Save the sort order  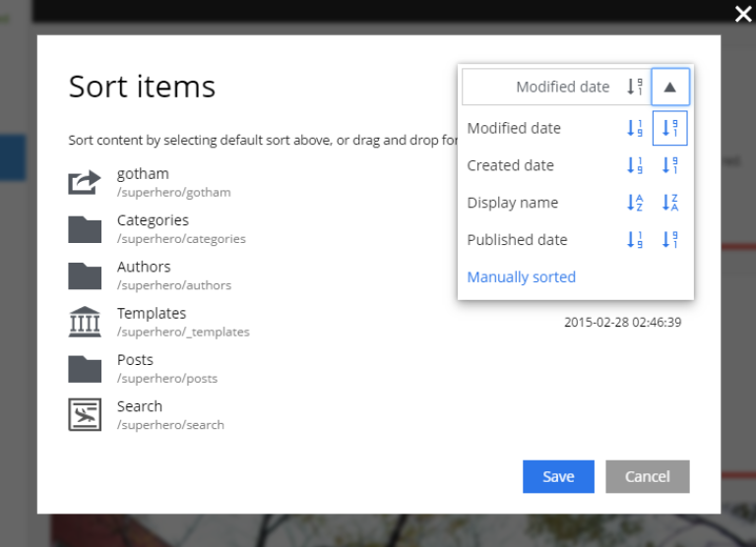click(x=558, y=476)
